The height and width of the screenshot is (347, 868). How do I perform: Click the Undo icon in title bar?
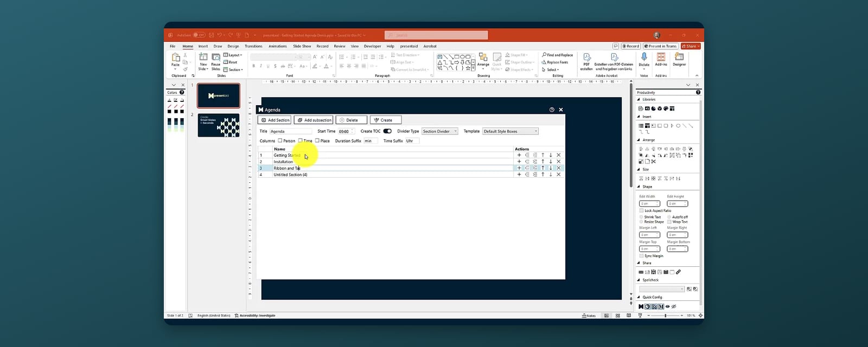(x=220, y=35)
